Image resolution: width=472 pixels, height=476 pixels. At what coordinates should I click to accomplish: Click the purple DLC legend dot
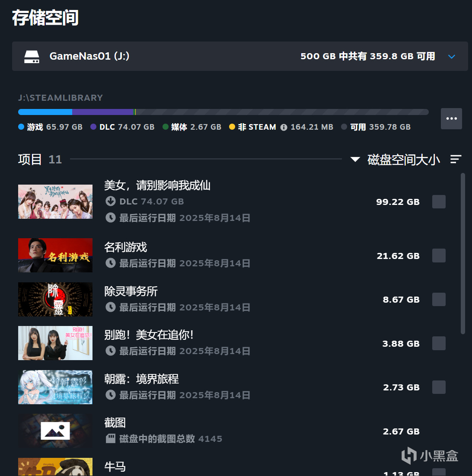pos(93,127)
